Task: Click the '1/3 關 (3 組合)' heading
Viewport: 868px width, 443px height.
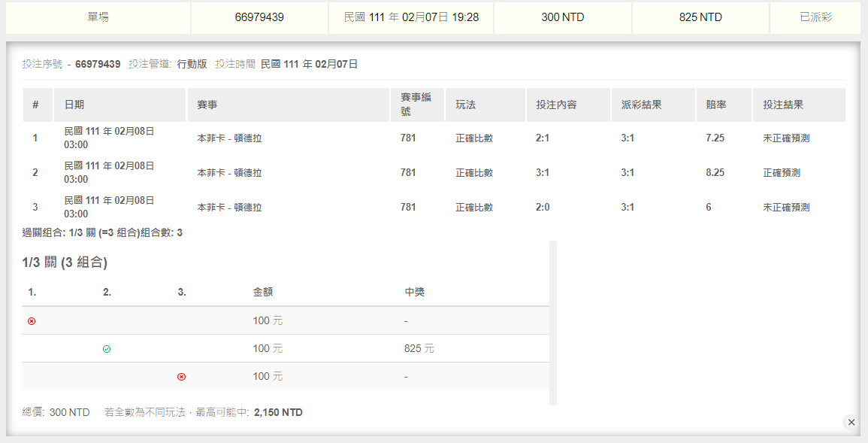Action: [65, 262]
